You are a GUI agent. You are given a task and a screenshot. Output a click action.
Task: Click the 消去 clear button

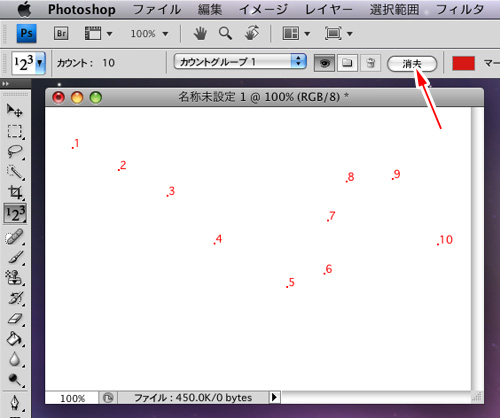point(412,64)
